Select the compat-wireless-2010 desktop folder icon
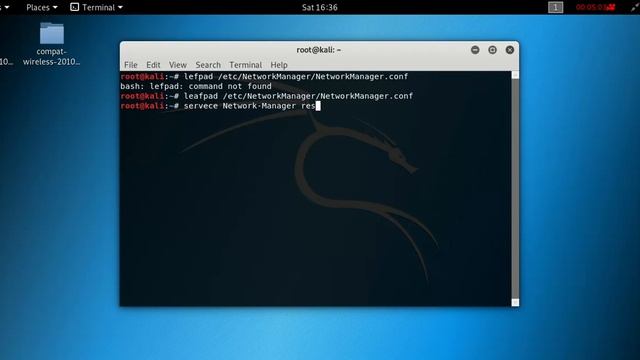The image size is (640, 360). [x=51, y=44]
